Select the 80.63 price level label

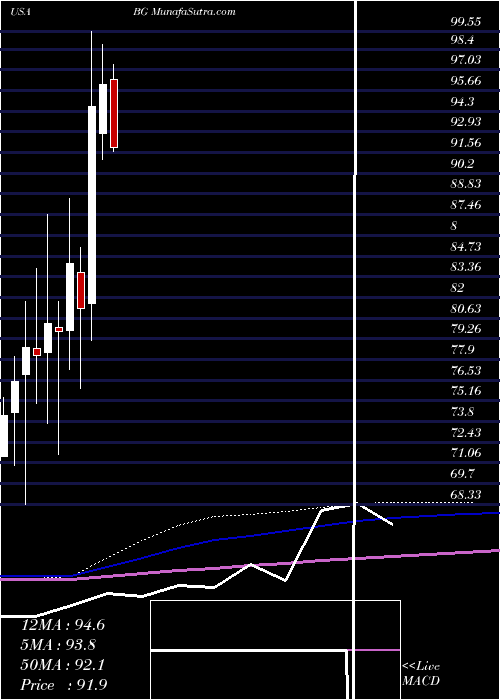[466, 308]
